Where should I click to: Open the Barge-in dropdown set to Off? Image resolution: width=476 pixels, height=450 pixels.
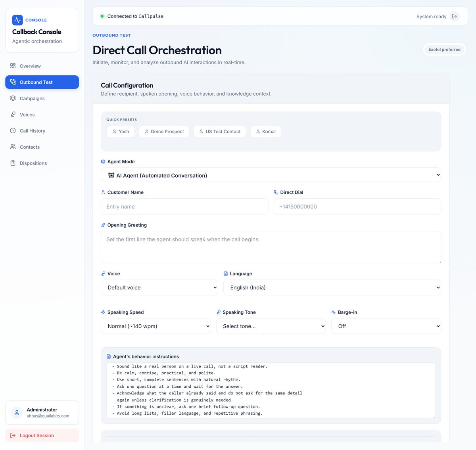click(x=386, y=326)
